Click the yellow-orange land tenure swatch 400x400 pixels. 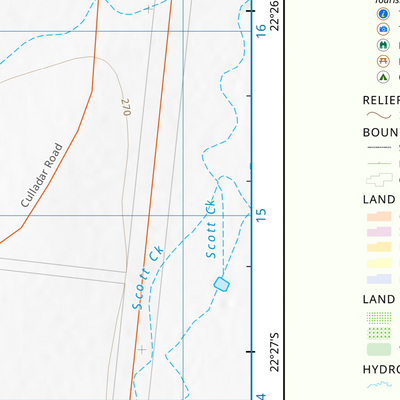pyautogui.click(x=379, y=247)
